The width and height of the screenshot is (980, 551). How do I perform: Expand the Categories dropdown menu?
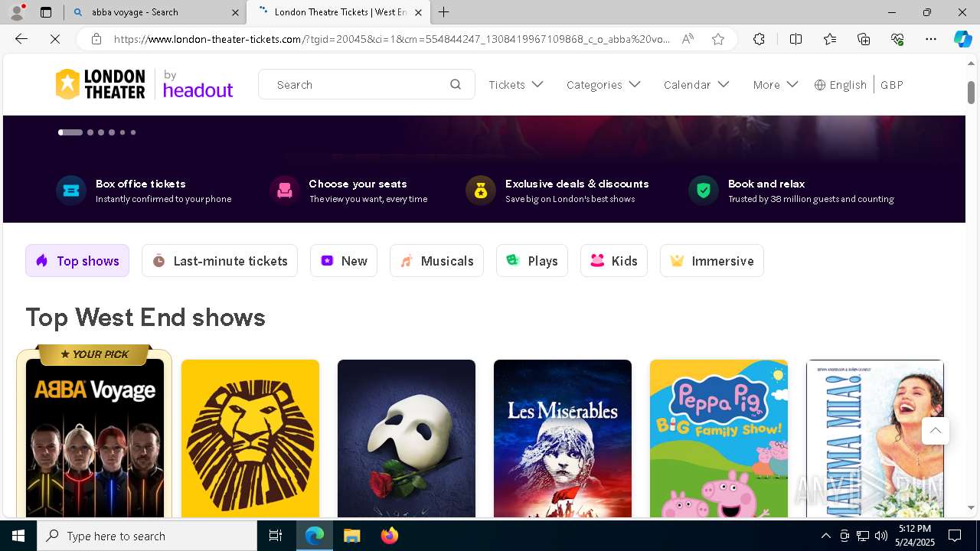point(603,85)
